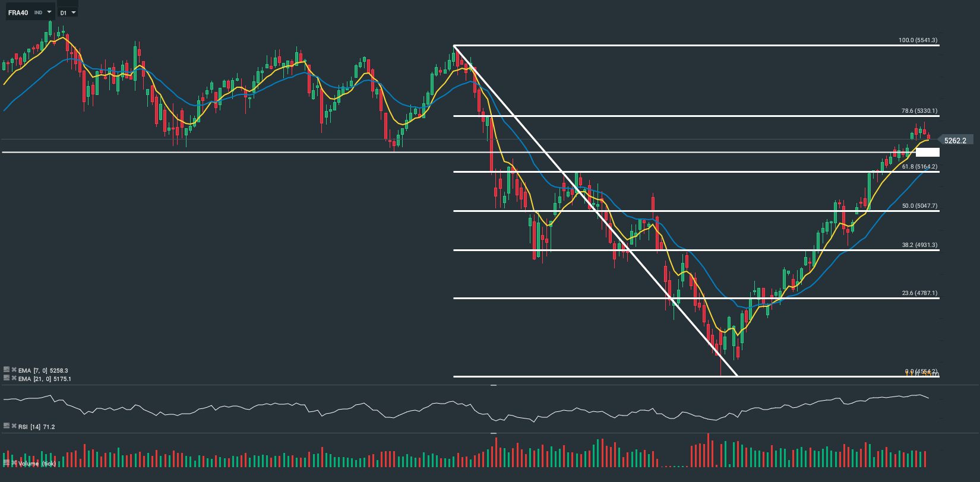Click the white rectangle marker near price

coord(927,153)
